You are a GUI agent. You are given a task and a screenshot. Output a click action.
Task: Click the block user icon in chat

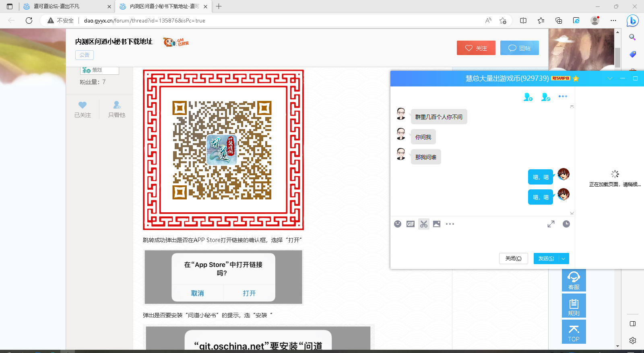(x=546, y=97)
